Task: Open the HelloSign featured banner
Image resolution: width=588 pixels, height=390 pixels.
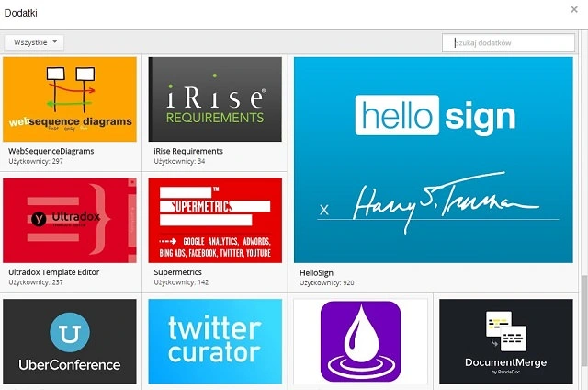Action: [433, 160]
